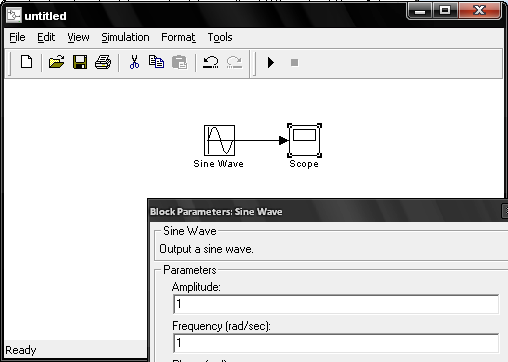
Task: Click the Frequency (rad/sec) input field
Action: [336, 343]
